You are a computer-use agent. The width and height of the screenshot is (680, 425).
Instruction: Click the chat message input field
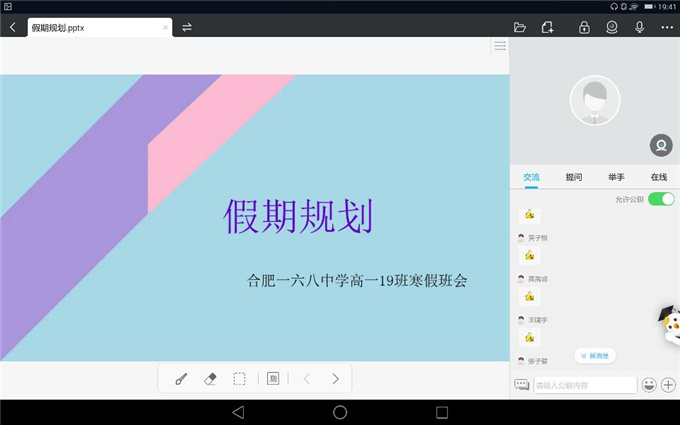[x=584, y=385]
